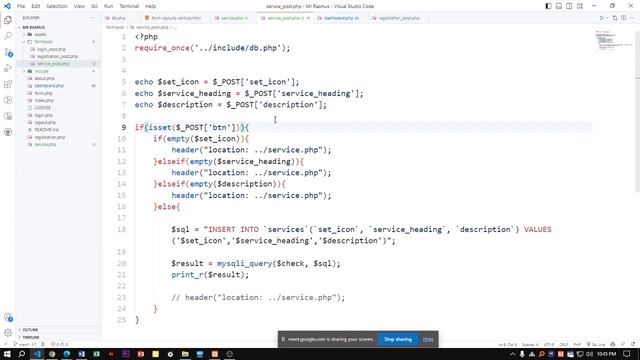Click the UTF-8 encoding indicator
The image size is (640, 360).
pyautogui.click(x=549, y=345)
